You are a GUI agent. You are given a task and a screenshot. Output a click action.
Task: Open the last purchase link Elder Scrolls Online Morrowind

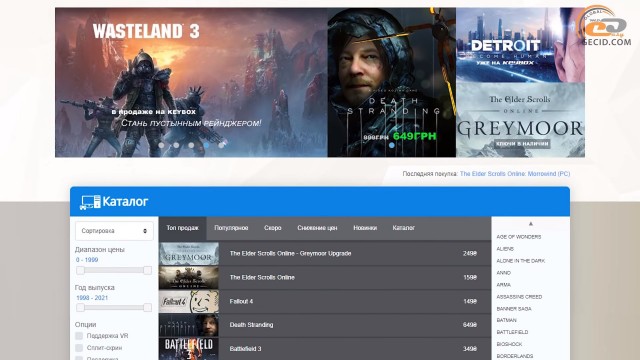click(515, 174)
